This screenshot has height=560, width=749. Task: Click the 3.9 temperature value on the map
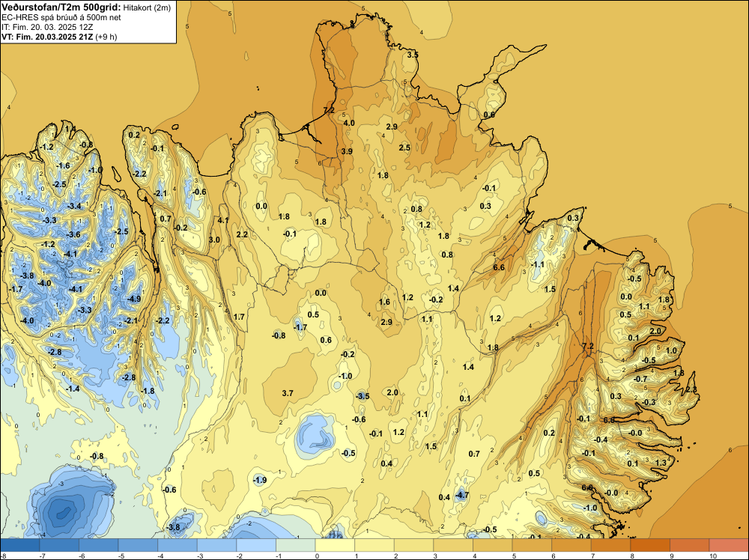[x=347, y=151]
